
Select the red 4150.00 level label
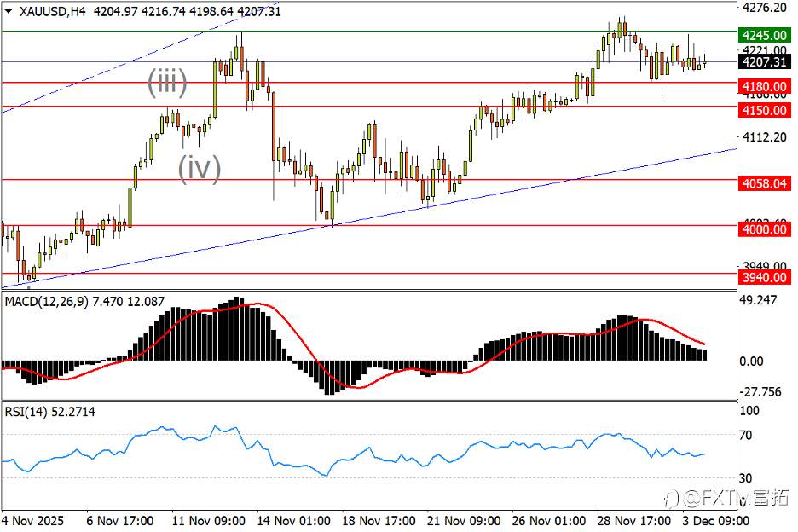(765, 111)
